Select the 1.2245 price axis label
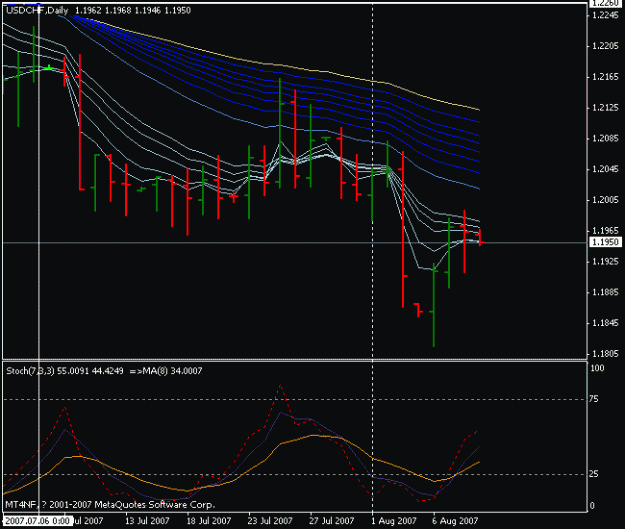This screenshot has width=625, height=529. [x=605, y=16]
